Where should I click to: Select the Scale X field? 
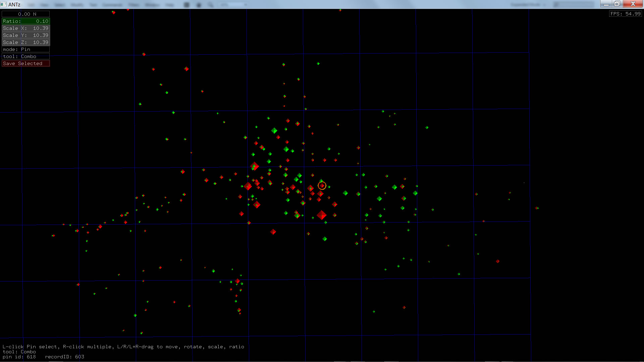[25, 28]
